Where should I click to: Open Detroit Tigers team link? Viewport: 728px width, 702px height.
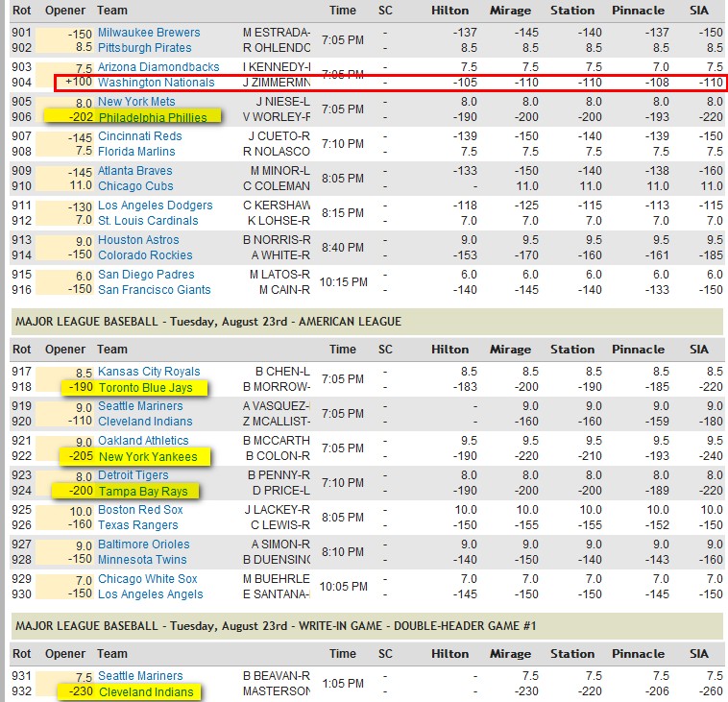tap(133, 475)
